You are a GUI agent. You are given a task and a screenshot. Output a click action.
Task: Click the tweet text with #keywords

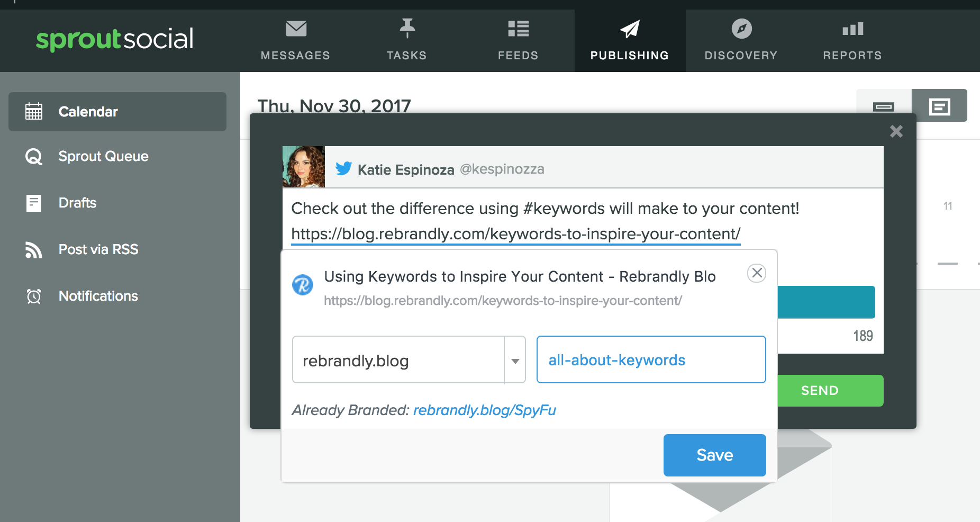tap(545, 209)
